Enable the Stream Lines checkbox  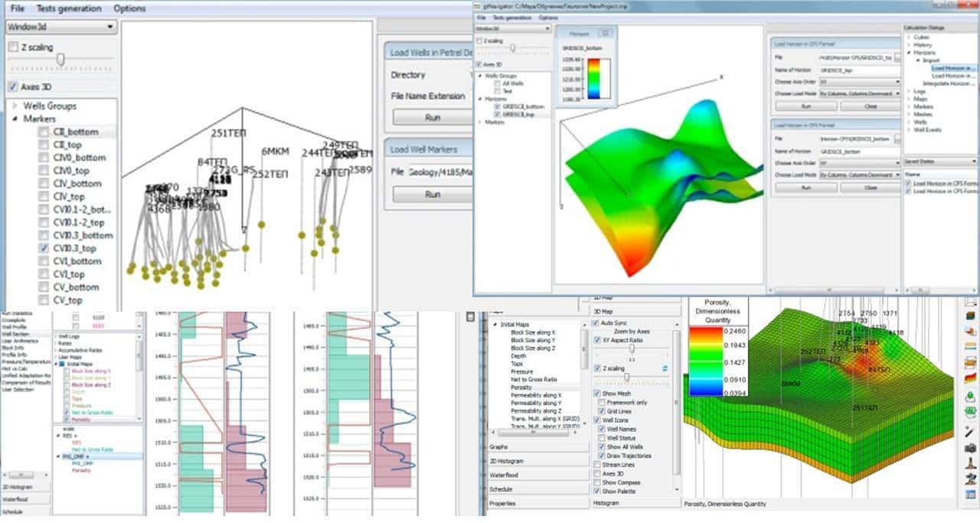click(597, 465)
